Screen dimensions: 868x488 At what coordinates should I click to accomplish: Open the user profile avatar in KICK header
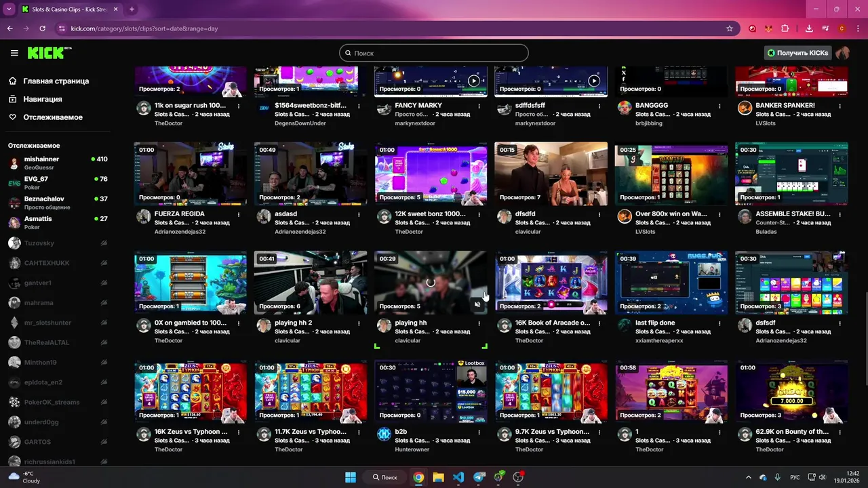point(842,53)
